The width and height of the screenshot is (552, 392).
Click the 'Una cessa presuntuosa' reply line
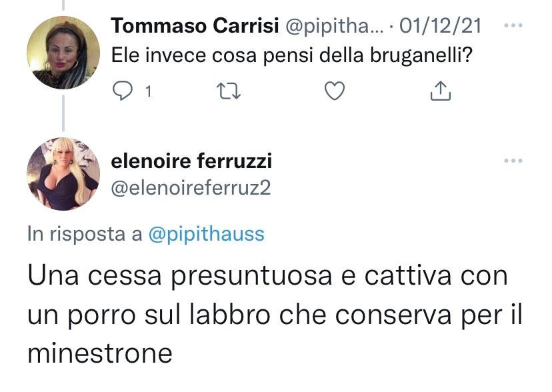pyautogui.click(x=267, y=276)
